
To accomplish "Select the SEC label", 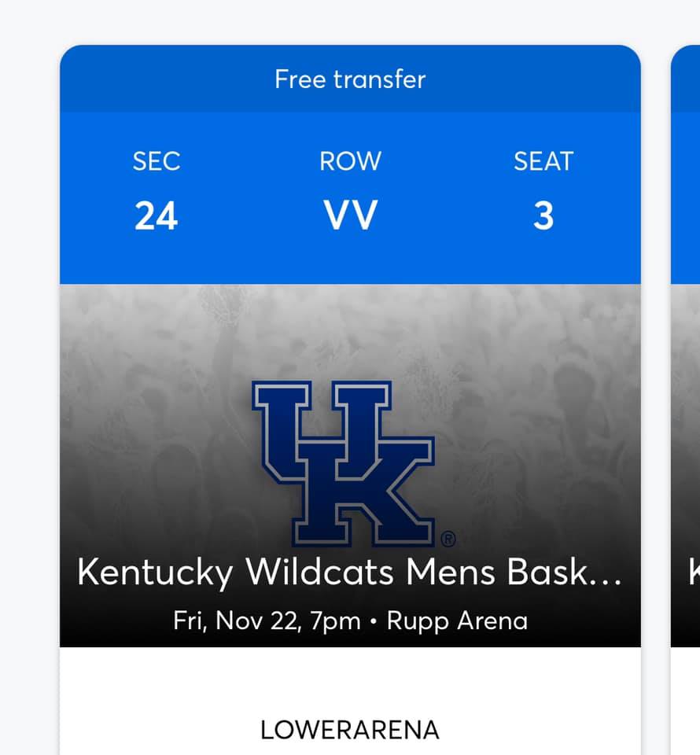I will pos(157,162).
